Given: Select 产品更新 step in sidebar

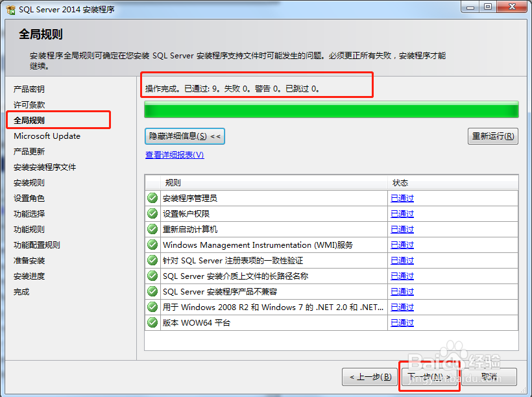Looking at the screenshot, I should coord(29,152).
